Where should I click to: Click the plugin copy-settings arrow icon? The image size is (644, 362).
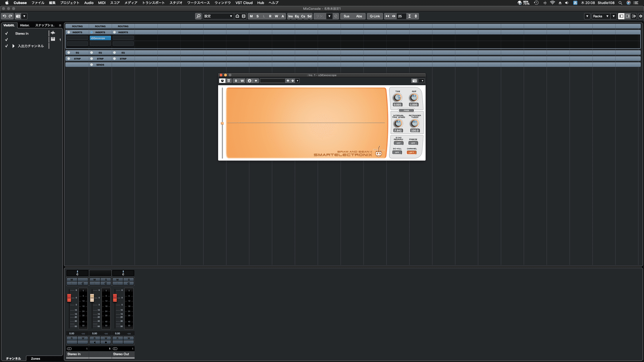(256, 81)
